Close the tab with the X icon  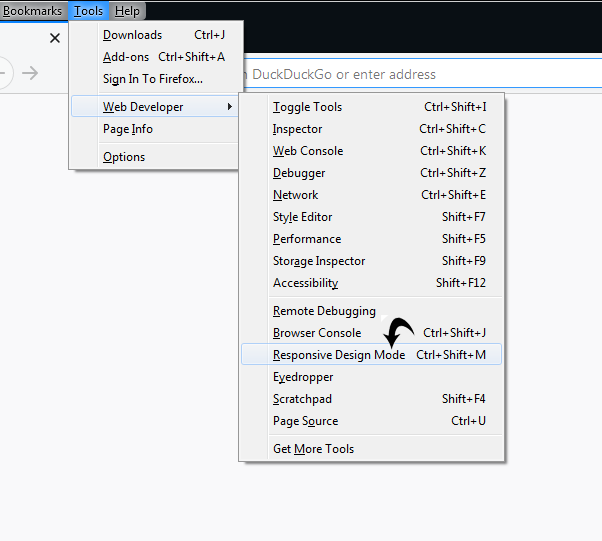pos(55,38)
